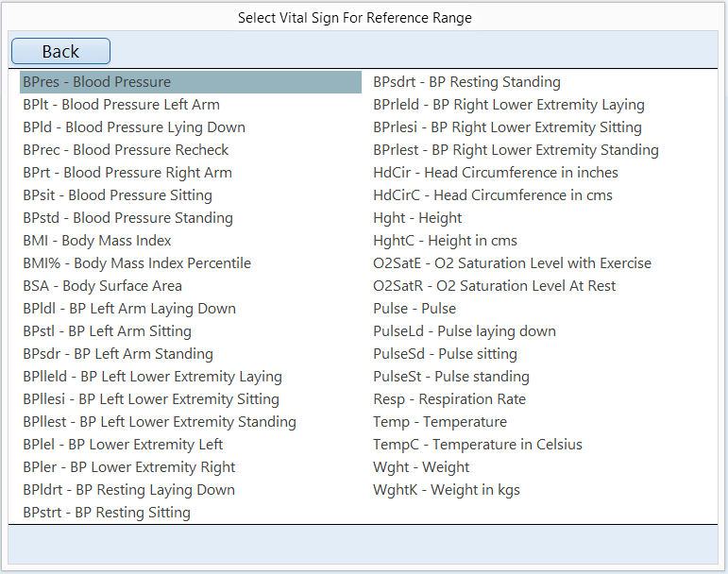
Task: Select BMI - Body Mass Index
Action: pos(97,241)
